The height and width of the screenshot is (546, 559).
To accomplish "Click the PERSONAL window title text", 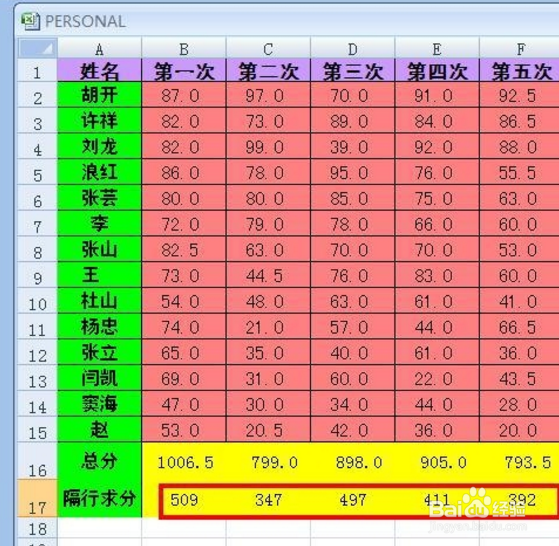I will tap(86, 21).
